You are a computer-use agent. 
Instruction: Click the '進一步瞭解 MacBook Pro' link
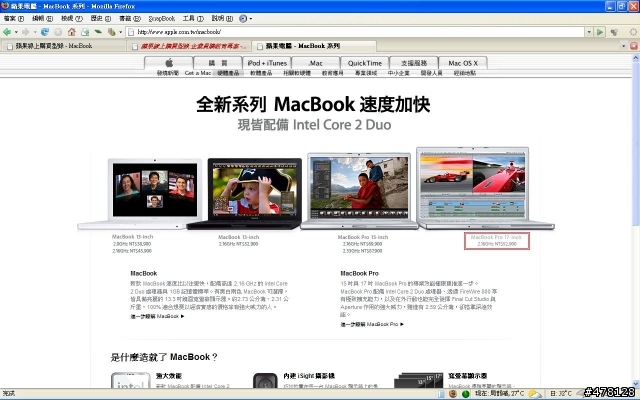coord(372,324)
